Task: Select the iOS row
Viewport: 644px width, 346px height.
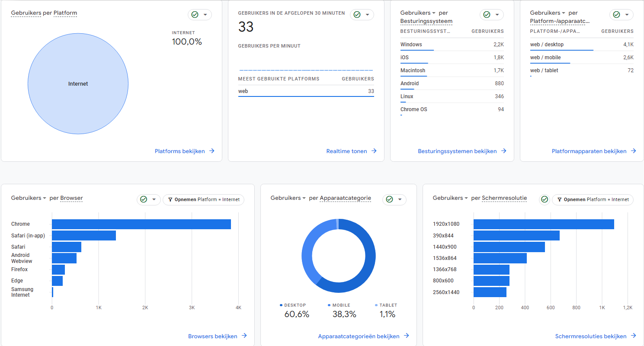Action: 452,58
